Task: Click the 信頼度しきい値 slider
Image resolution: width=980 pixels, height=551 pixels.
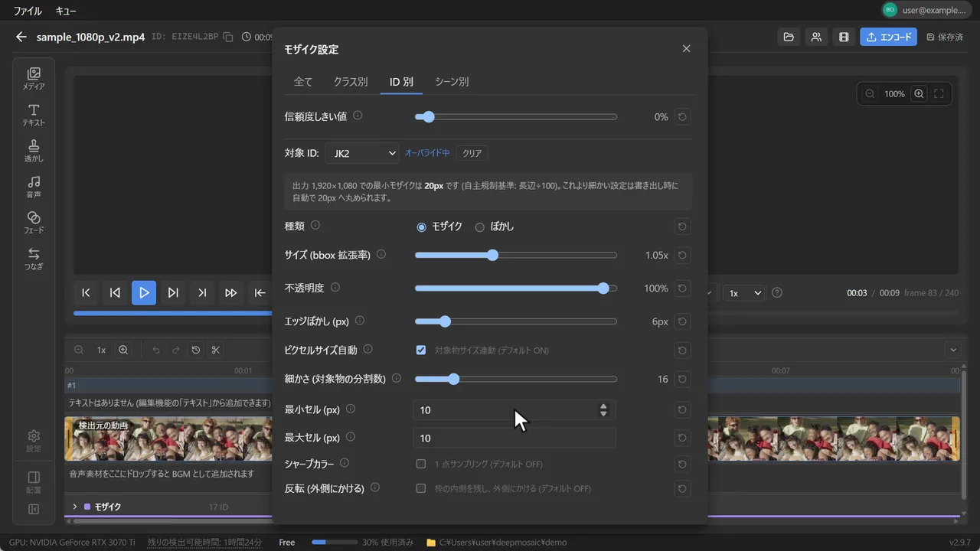Action: pyautogui.click(x=516, y=117)
